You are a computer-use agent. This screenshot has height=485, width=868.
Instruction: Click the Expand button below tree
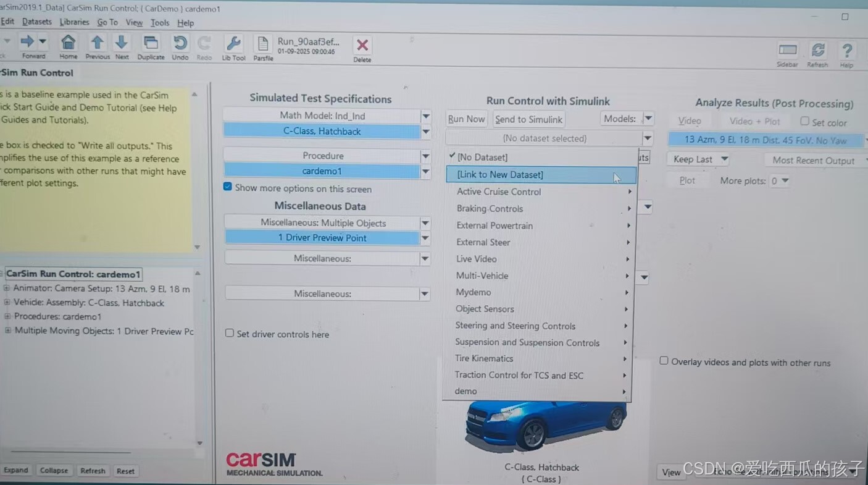point(15,470)
